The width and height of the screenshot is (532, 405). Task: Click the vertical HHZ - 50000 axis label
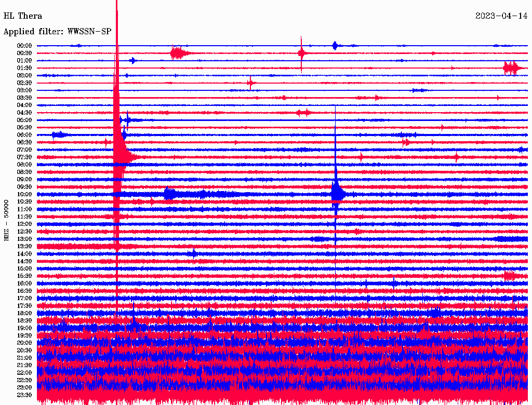[7, 220]
